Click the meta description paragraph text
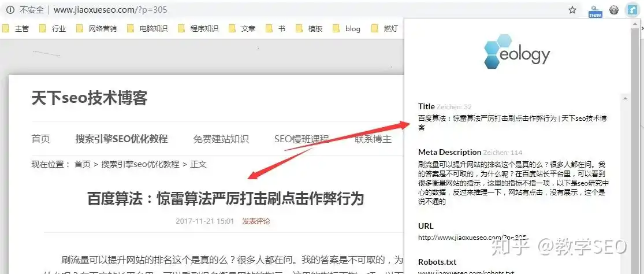This screenshot has width=644, height=274. click(x=513, y=183)
